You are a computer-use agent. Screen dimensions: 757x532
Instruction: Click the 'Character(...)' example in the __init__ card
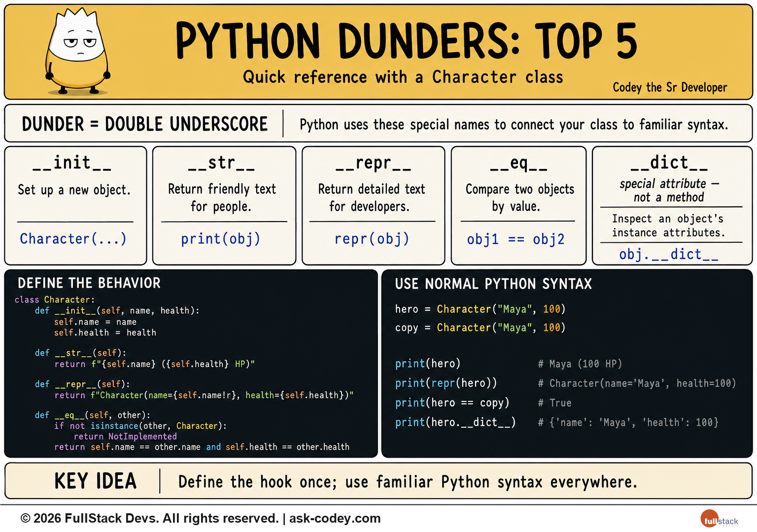point(73,239)
